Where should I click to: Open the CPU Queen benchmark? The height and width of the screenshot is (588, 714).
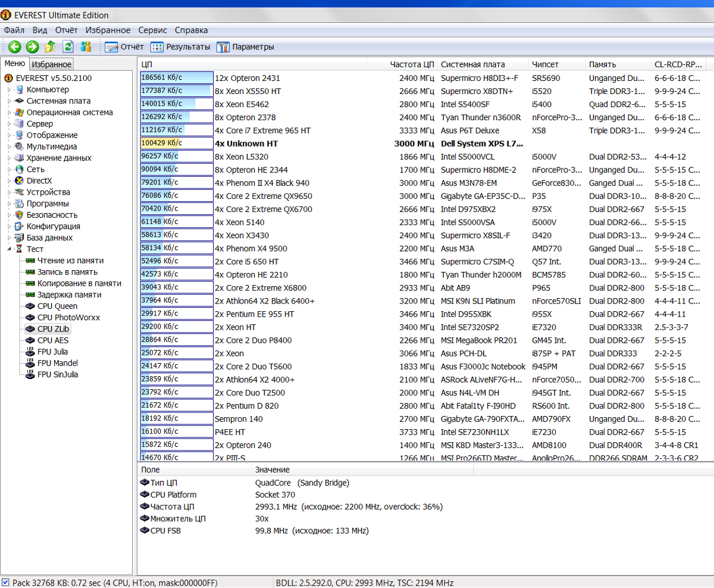tap(57, 306)
